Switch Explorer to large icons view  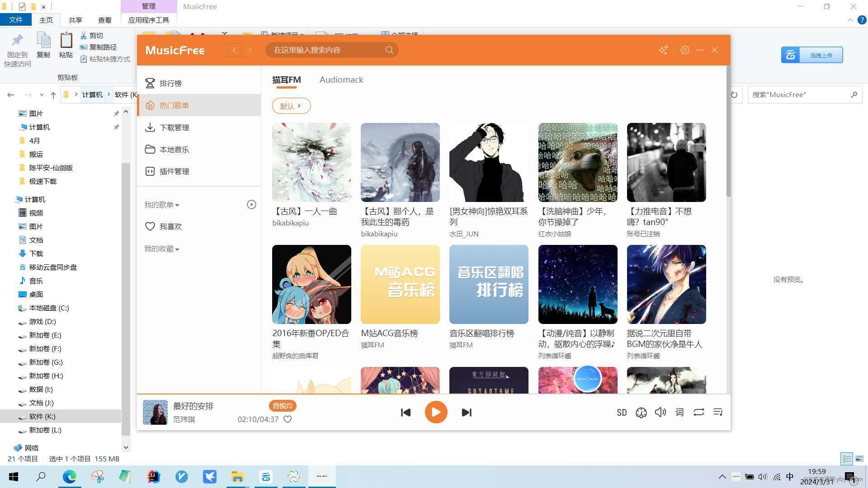(x=859, y=459)
